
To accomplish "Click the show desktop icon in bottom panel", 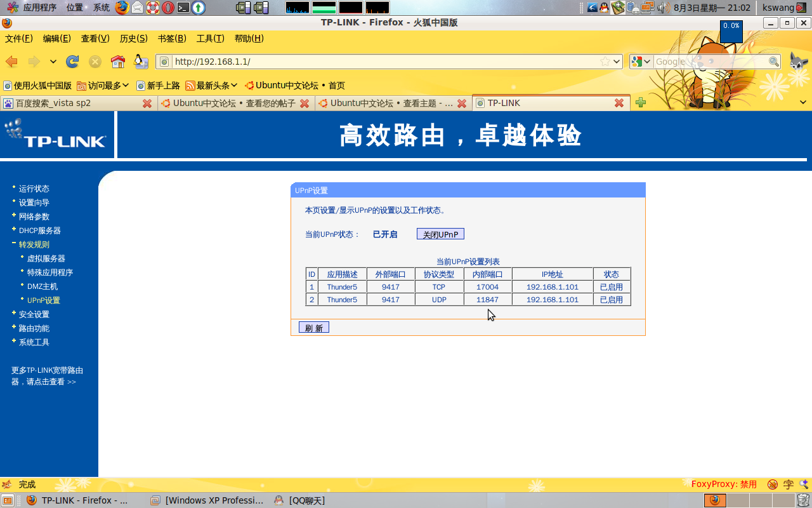I will 8,500.
